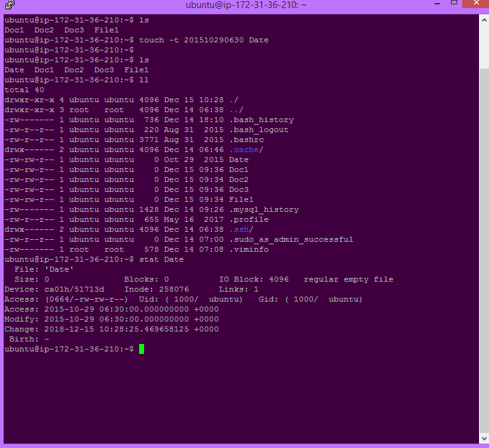Viewport: 489px width, 448px height.
Task: Select the .viminfo filename
Action: (x=249, y=249)
